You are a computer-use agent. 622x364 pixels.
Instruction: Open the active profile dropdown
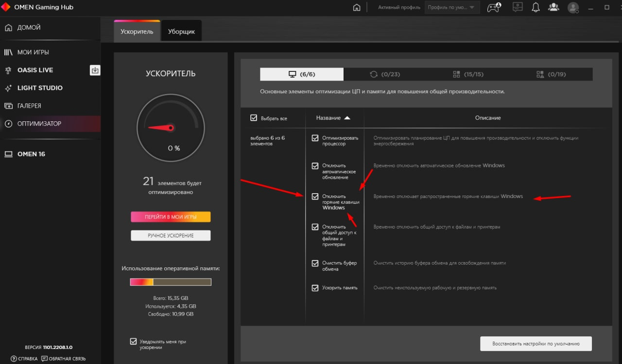[452, 7]
